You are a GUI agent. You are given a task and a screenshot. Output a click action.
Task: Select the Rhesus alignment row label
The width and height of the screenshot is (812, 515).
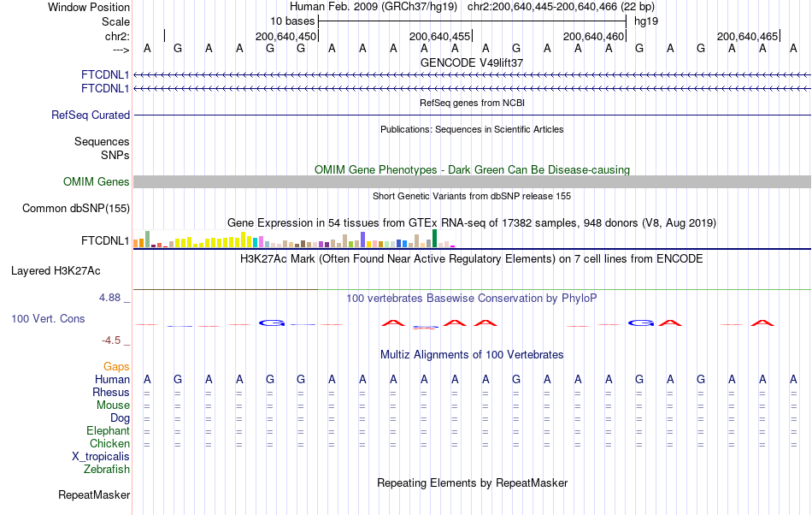click(x=111, y=392)
